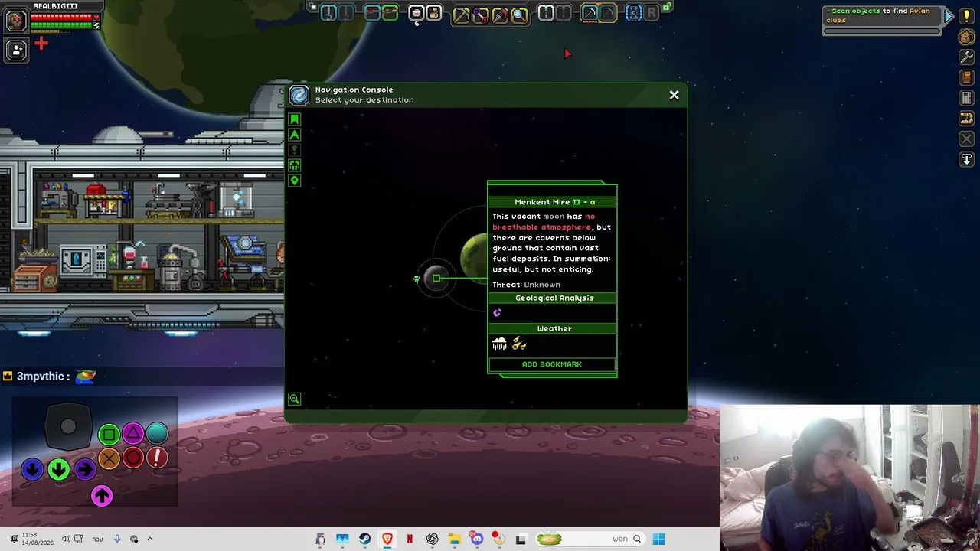Open inventory from the right sidebar bag icon
This screenshot has width=980, height=551.
(x=966, y=37)
